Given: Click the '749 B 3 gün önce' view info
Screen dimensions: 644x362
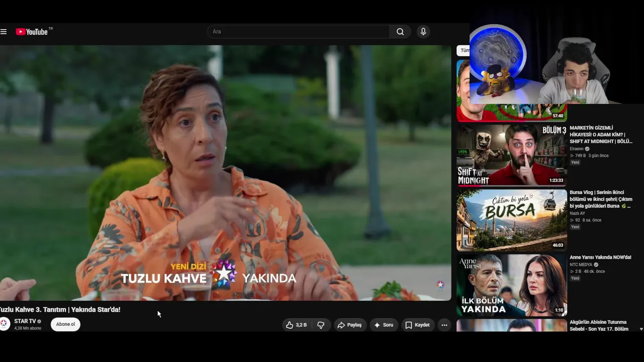Looking at the screenshot, I should coord(589,156).
